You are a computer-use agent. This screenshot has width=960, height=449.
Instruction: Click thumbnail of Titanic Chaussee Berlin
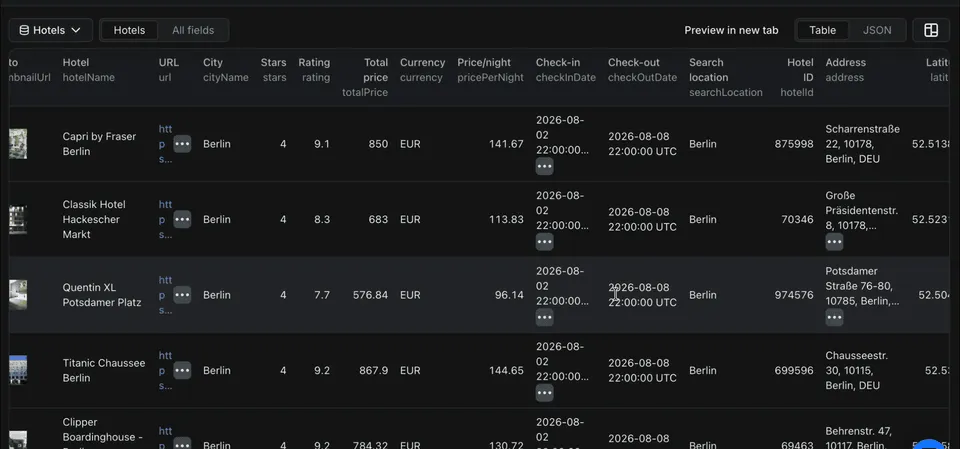tap(18, 370)
